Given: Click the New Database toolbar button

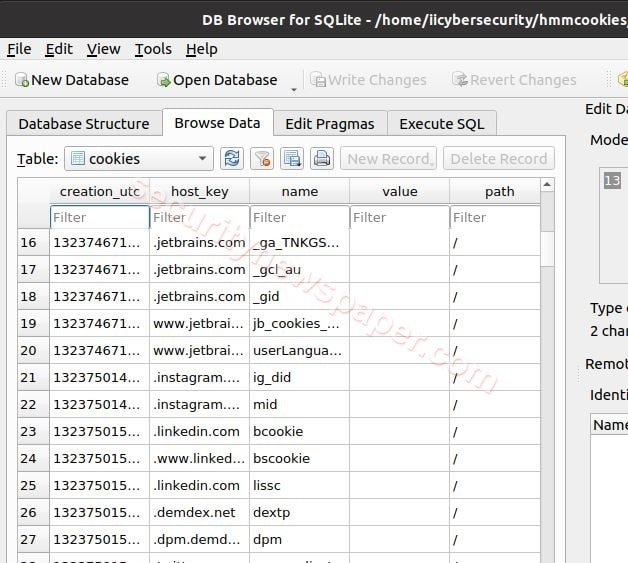Looking at the screenshot, I should 72,80.
